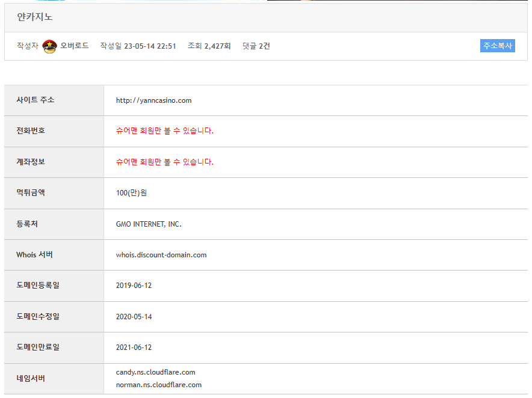Viewport: 532px width, 398px height.
Task: Click the 도메인수정일 label
Action: 38,317
